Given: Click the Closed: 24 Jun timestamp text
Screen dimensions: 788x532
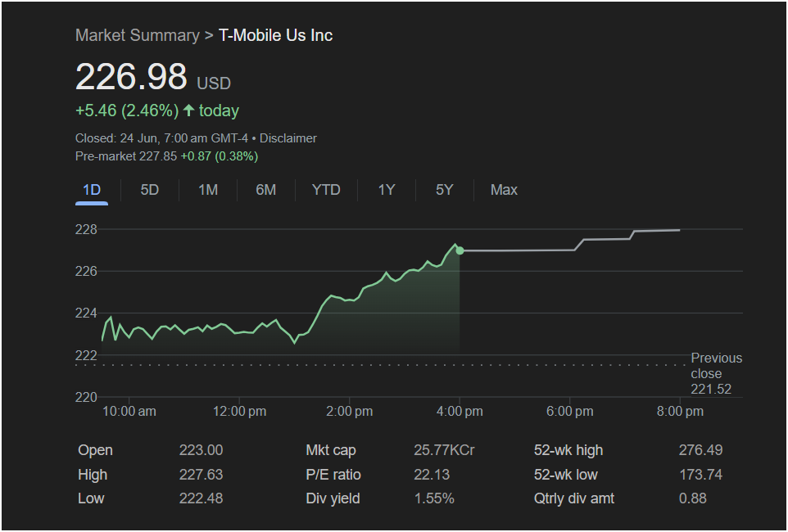Looking at the screenshot, I should pyautogui.click(x=161, y=138).
